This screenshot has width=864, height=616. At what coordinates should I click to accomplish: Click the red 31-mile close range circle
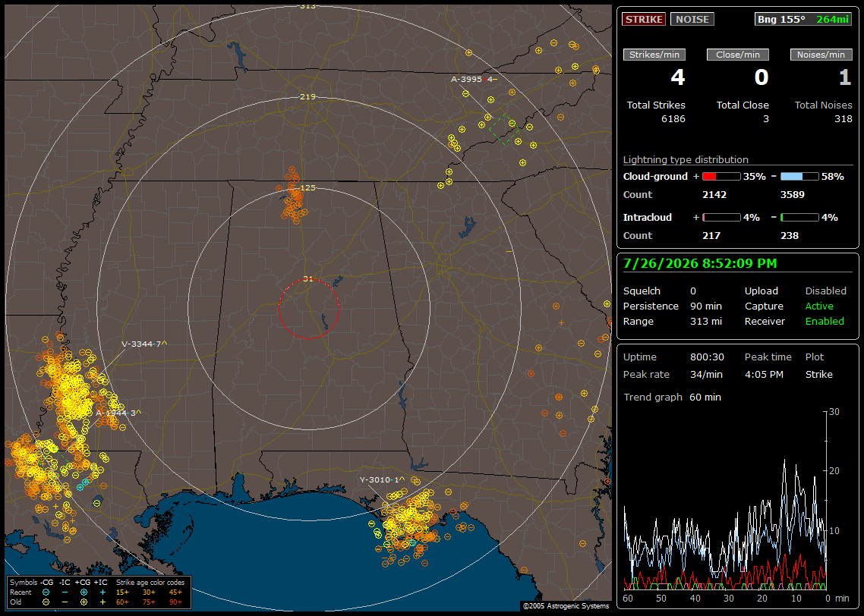[308, 308]
